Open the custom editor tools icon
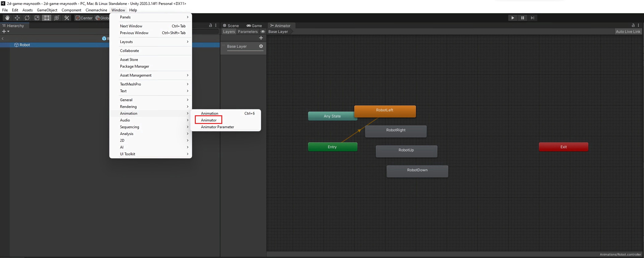This screenshot has height=258, width=644. coord(66,18)
